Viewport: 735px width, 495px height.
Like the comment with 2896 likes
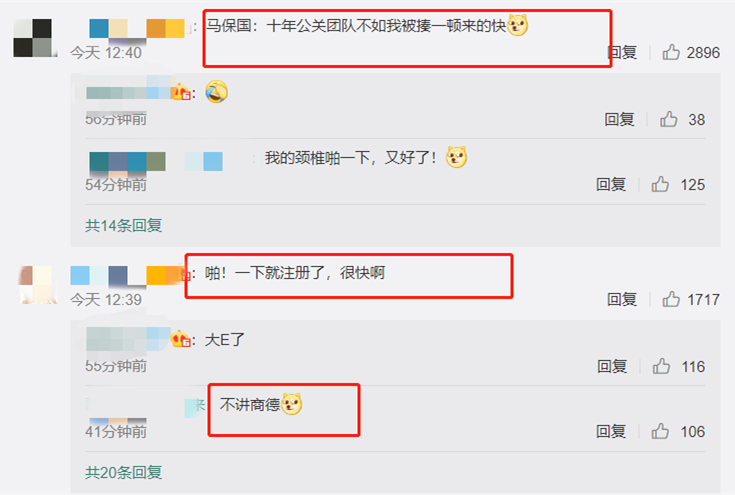pyautogui.click(x=671, y=52)
